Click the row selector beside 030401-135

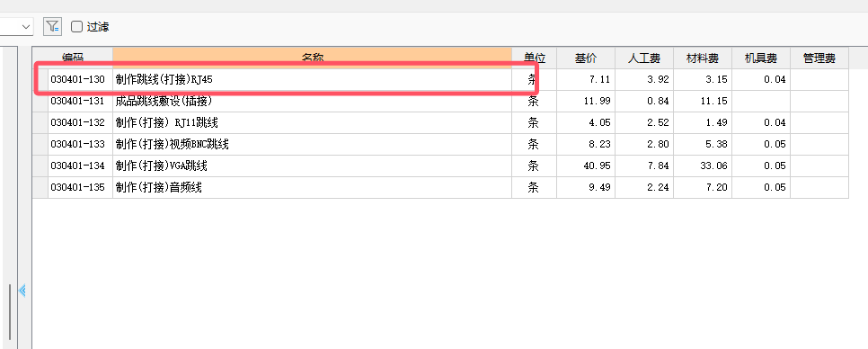click(x=40, y=187)
